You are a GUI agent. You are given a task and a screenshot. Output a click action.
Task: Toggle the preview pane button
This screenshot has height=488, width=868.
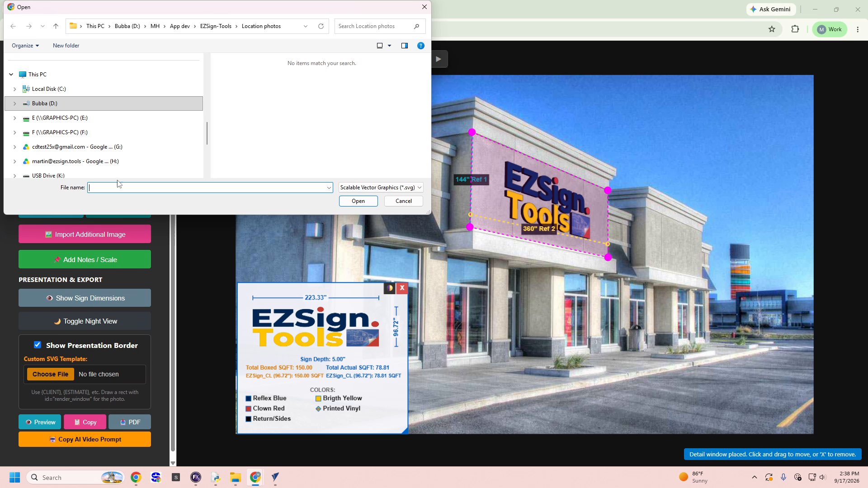[405, 46]
